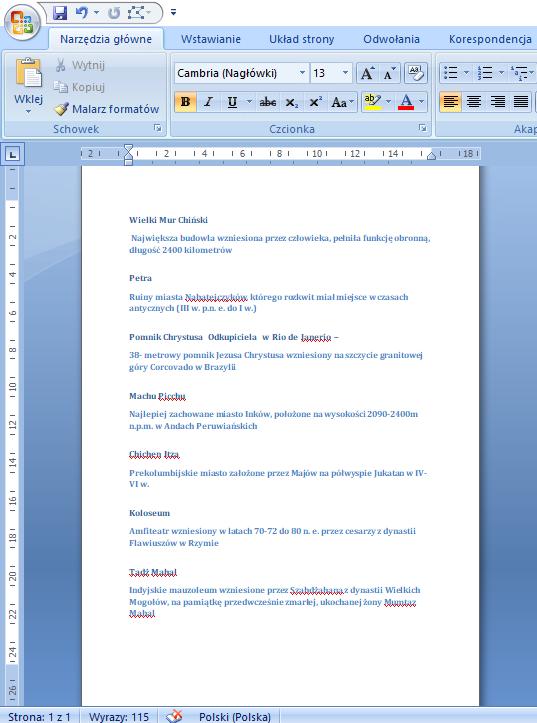Image resolution: width=537 pixels, height=723 pixels.
Task: Paste using the Wklej clipboard icon
Action: (x=28, y=73)
